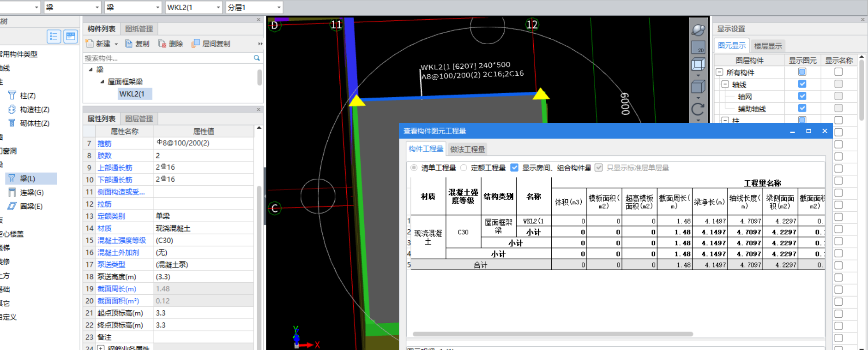Click the 合计 row label
Image resolution: width=868 pixels, height=350 pixels.
point(480,265)
